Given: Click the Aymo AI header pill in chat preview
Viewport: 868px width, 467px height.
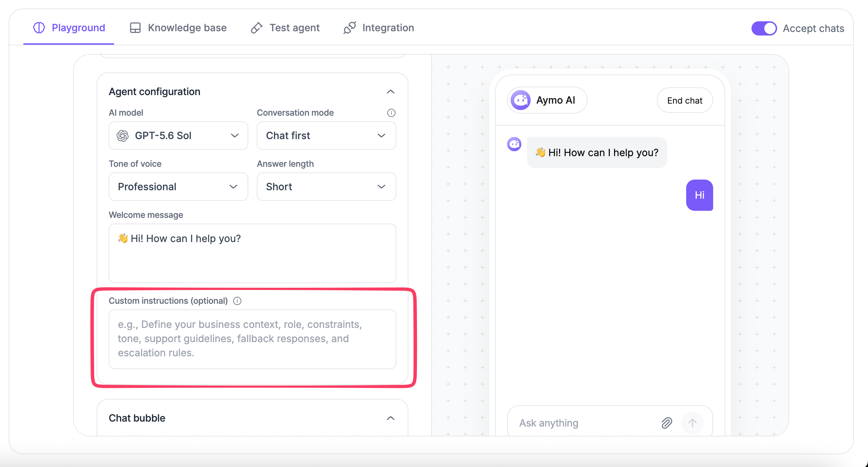Looking at the screenshot, I should pos(547,100).
